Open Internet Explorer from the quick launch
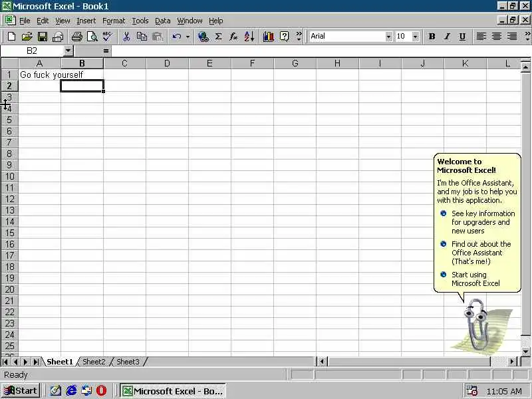This screenshot has width=532, height=399. tap(71, 390)
